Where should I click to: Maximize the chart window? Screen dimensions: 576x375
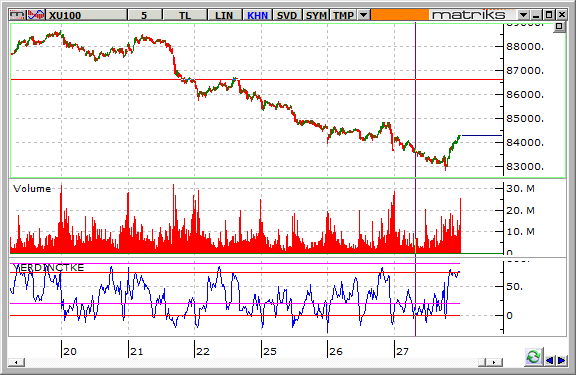(x=549, y=15)
